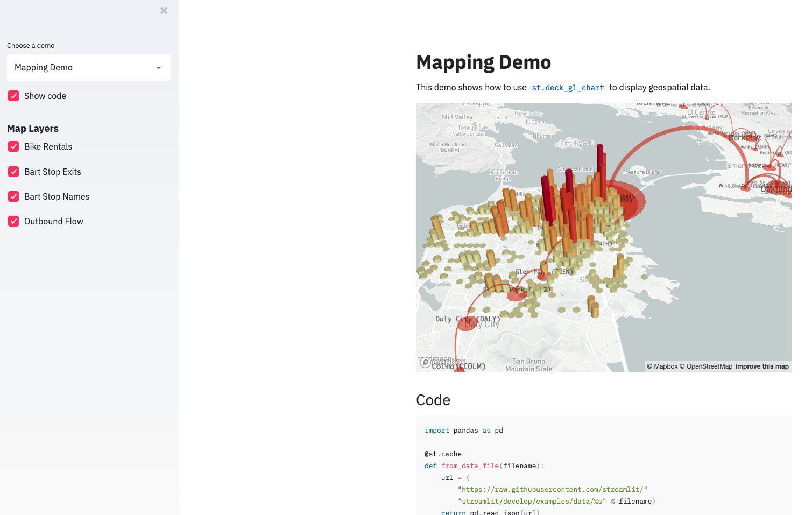Image resolution: width=812 pixels, height=515 pixels.
Task: Click the st.deck_gl_chart inline code text
Action: [568, 88]
